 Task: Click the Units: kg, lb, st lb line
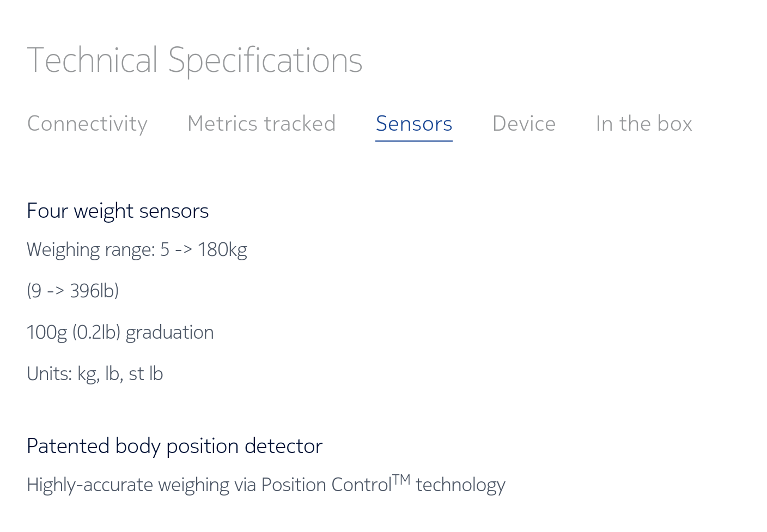click(x=95, y=374)
